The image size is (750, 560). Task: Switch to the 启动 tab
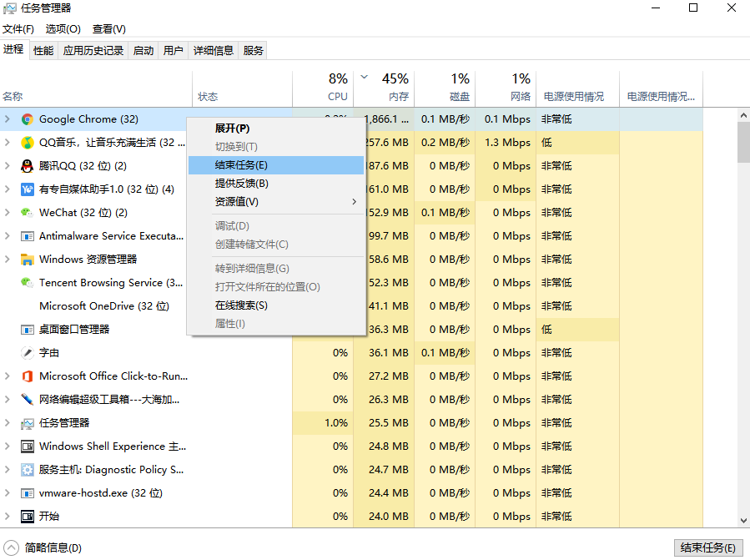[143, 51]
